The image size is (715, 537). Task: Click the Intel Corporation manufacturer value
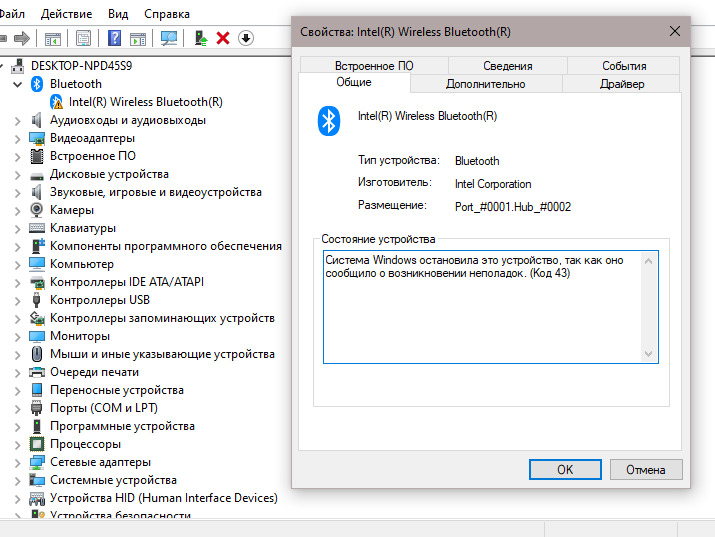[493, 184]
